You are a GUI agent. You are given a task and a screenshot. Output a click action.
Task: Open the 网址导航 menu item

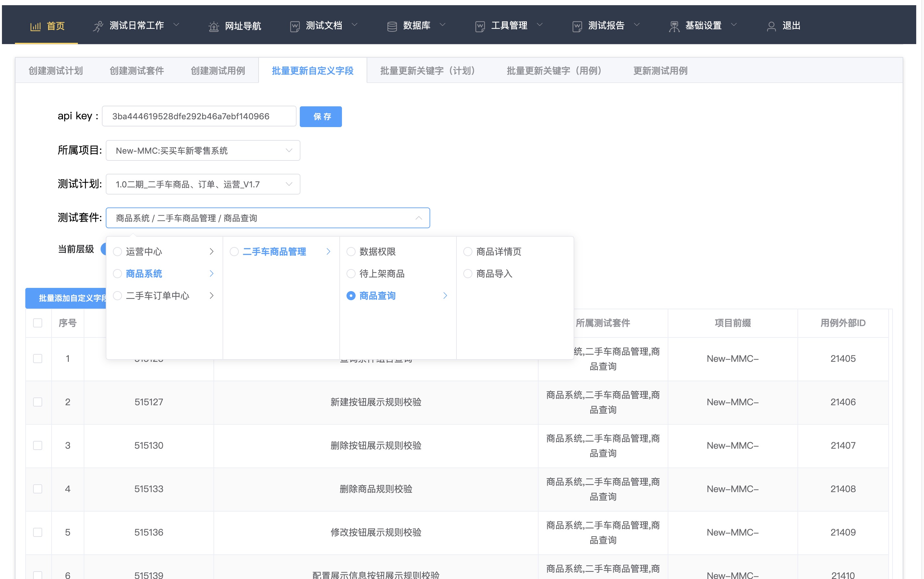click(235, 26)
